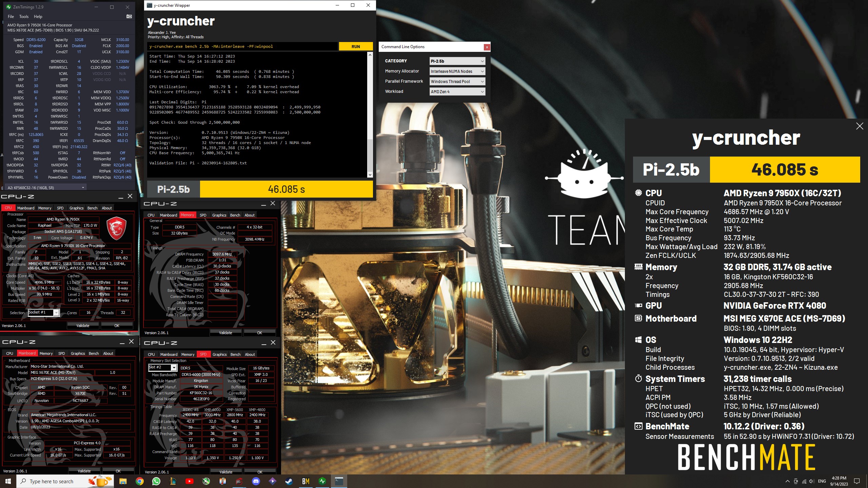868x488 pixels.
Task: Expand the Parallel Framework dropdown
Action: click(x=457, y=81)
